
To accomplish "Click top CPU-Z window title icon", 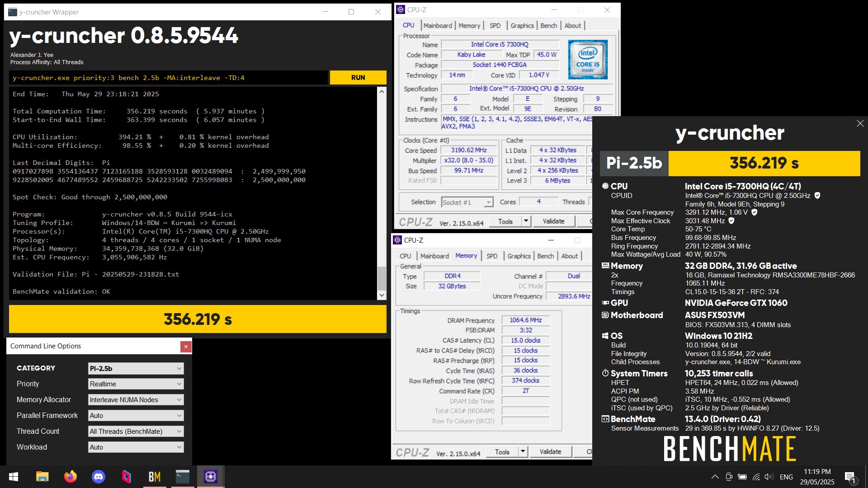I will [x=401, y=9].
